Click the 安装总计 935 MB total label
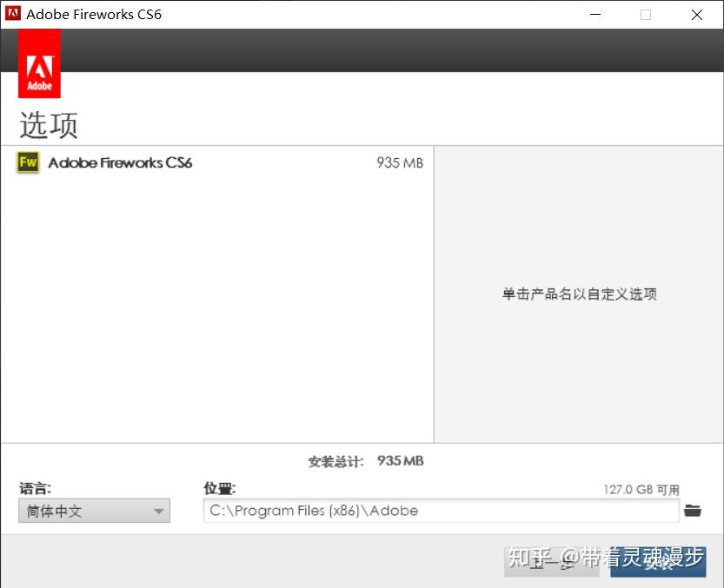This screenshot has width=724, height=588. (x=365, y=461)
